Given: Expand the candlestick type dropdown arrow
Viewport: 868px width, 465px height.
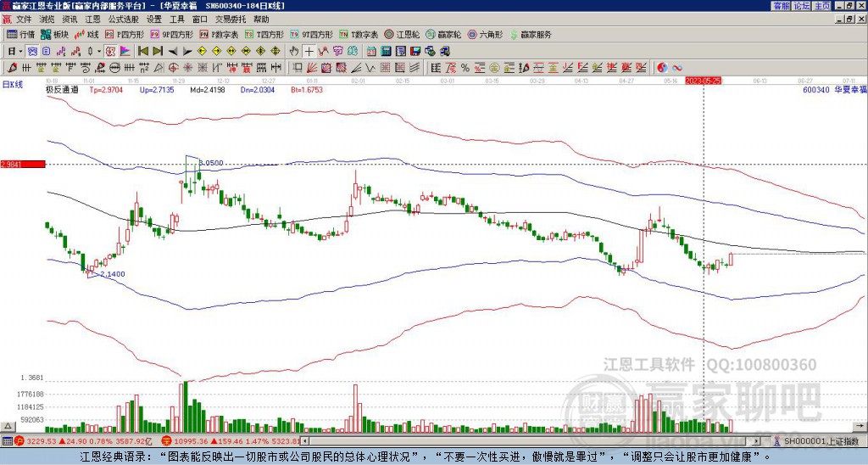Looking at the screenshot, I should pyautogui.click(x=99, y=51).
